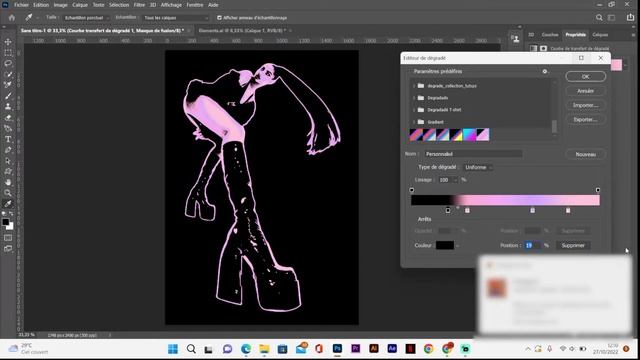Select the rightmost pink color stop
This screenshot has width=640, height=360.
pos(568,210)
